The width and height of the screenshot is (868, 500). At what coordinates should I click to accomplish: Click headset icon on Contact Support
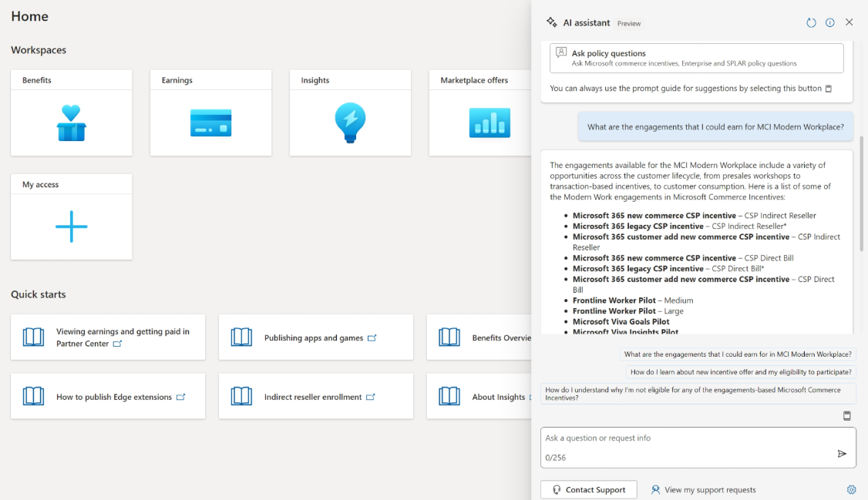557,489
